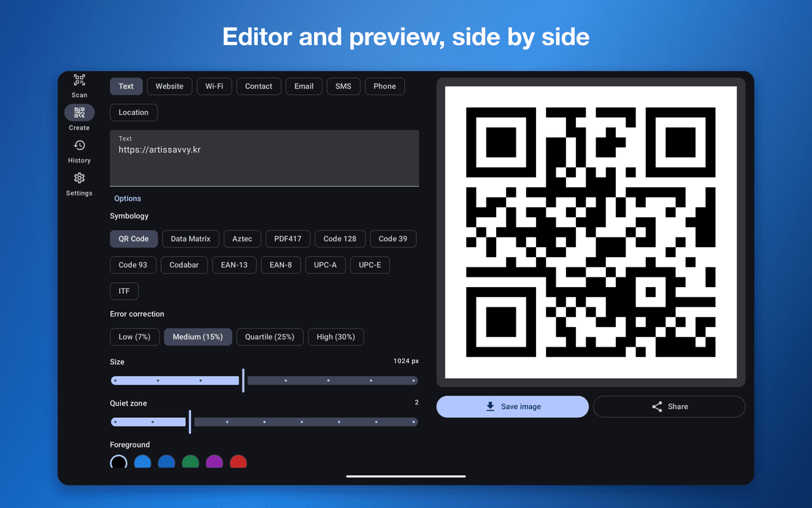Click the Options section label

coord(128,199)
